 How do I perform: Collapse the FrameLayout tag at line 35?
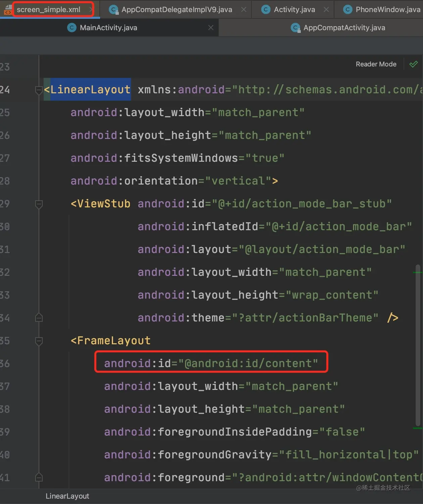[39, 341]
